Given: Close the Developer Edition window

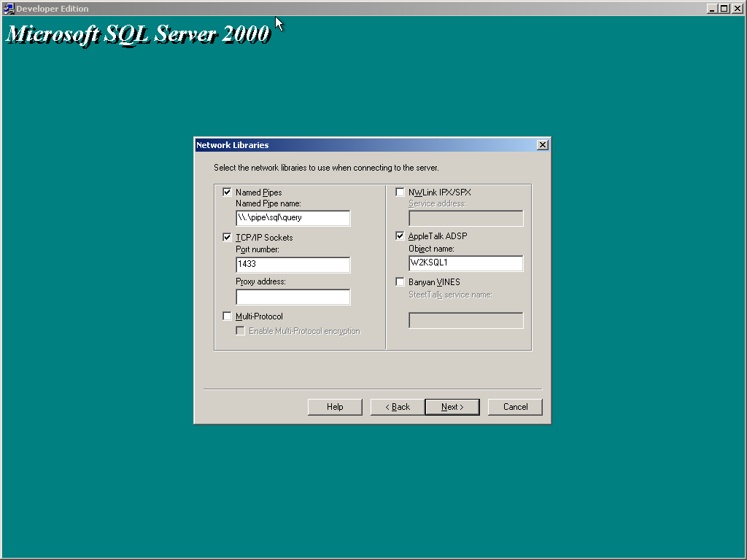Looking at the screenshot, I should [x=737, y=9].
